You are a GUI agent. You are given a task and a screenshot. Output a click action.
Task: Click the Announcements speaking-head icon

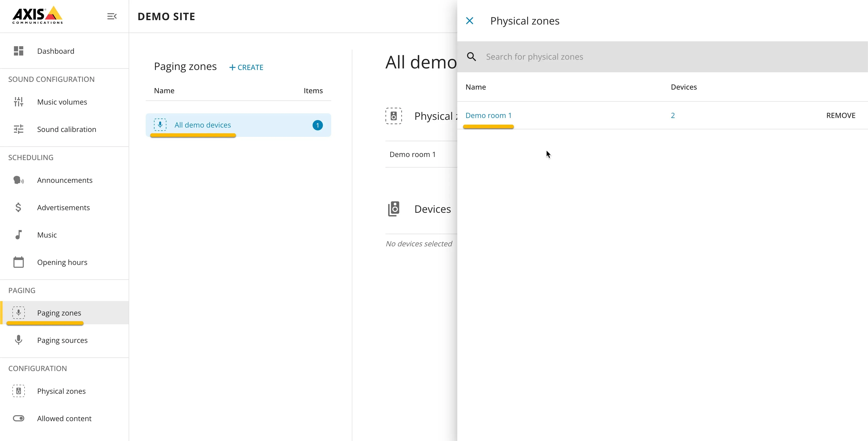coord(19,180)
